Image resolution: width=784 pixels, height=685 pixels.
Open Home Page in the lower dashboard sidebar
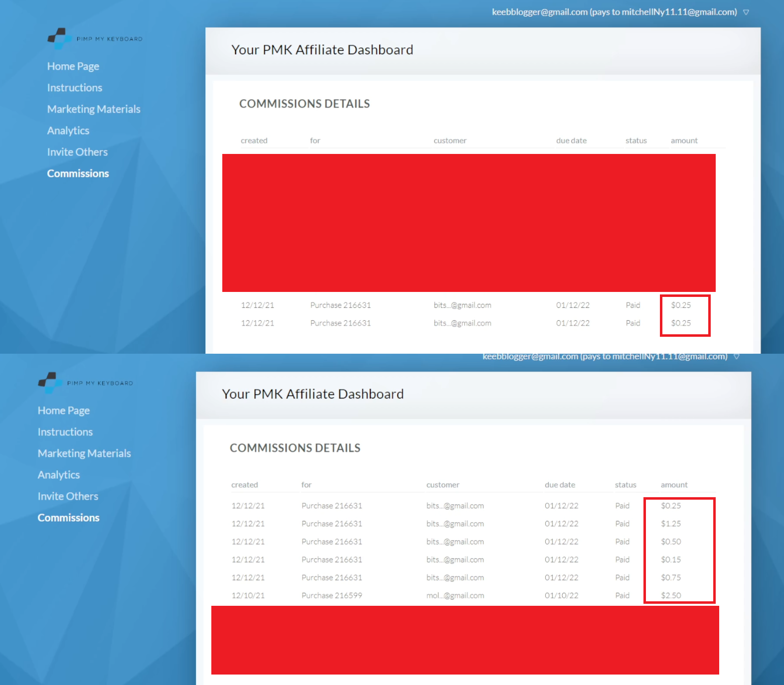click(x=63, y=411)
